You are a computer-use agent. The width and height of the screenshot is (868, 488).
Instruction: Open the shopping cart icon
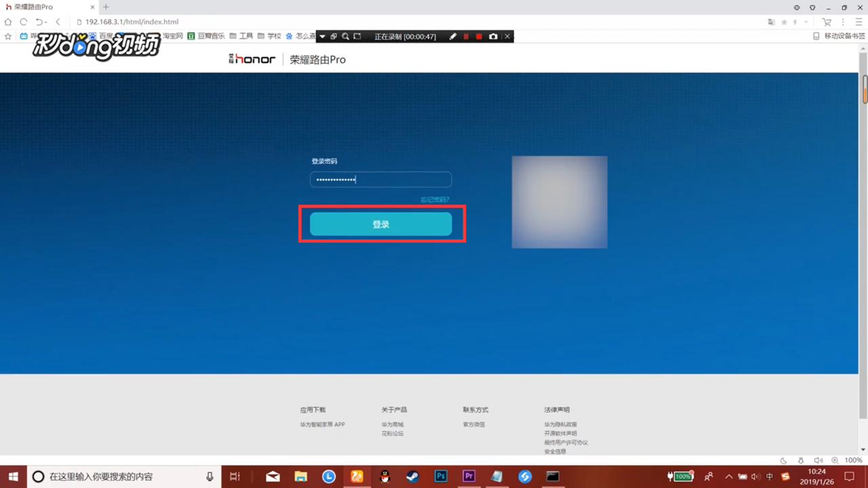(827, 22)
